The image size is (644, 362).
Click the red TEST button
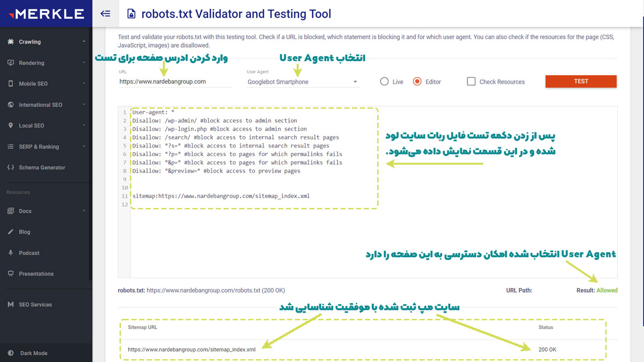pyautogui.click(x=581, y=82)
